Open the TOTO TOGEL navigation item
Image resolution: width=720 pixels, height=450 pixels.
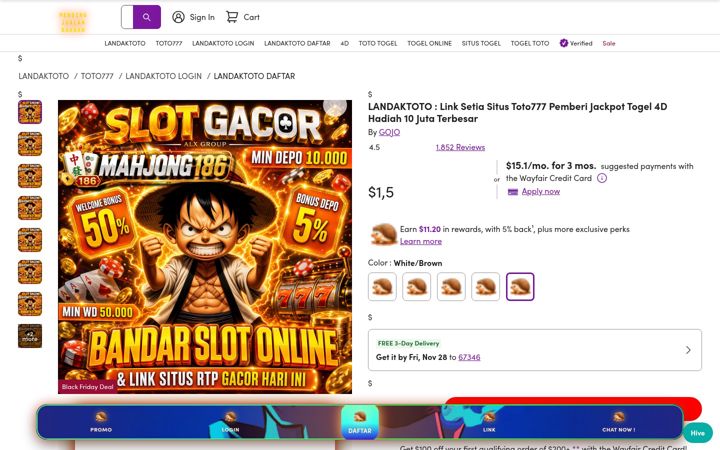coord(378,43)
